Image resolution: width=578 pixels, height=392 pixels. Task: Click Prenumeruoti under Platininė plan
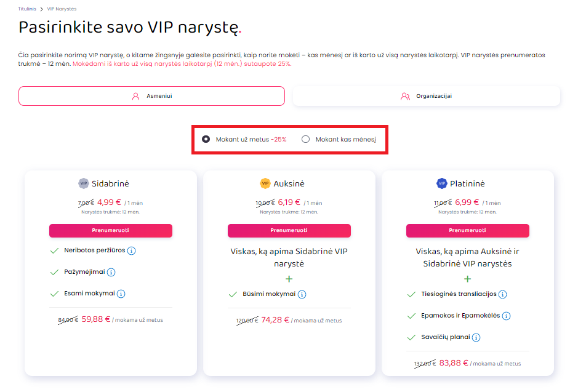[467, 231]
